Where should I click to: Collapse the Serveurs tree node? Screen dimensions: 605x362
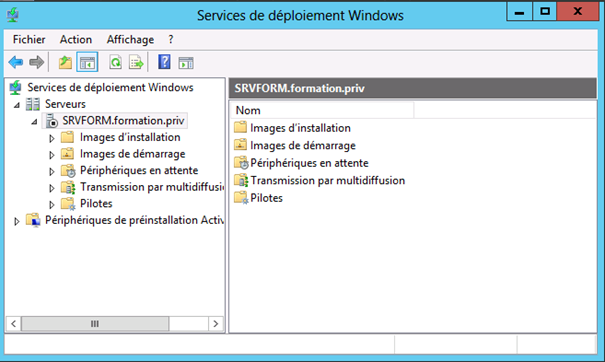pos(17,105)
